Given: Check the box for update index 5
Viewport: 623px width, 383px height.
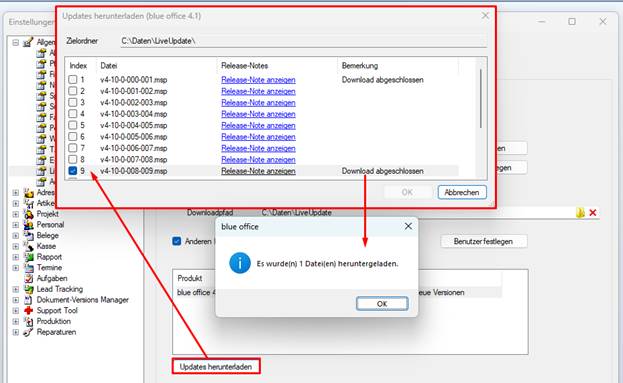Looking at the screenshot, I should click(73, 125).
